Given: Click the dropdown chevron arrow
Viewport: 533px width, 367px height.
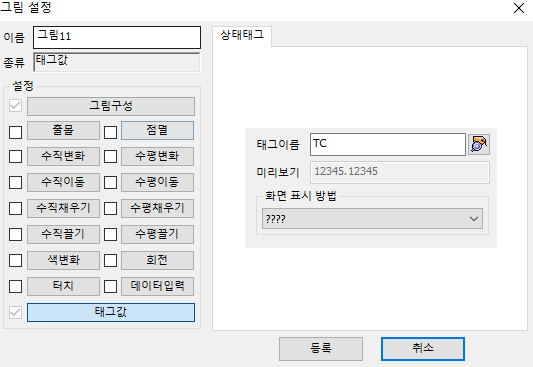Looking at the screenshot, I should 474,219.
